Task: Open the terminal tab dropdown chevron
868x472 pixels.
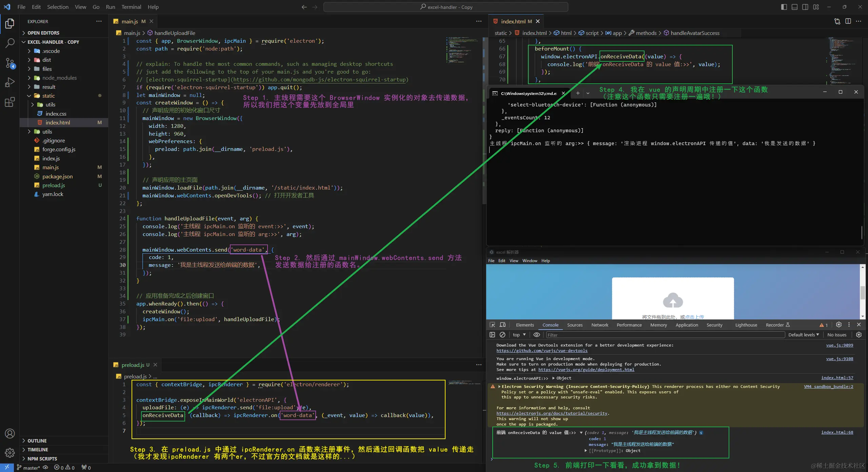Action: [x=588, y=93]
